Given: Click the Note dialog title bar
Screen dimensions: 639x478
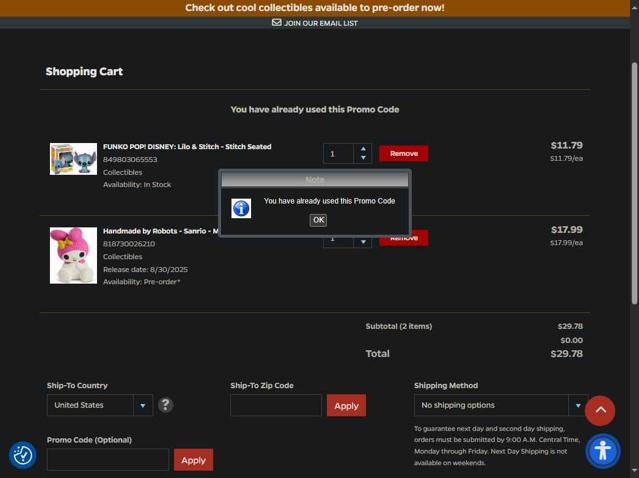Looking at the screenshot, I should pyautogui.click(x=315, y=180).
